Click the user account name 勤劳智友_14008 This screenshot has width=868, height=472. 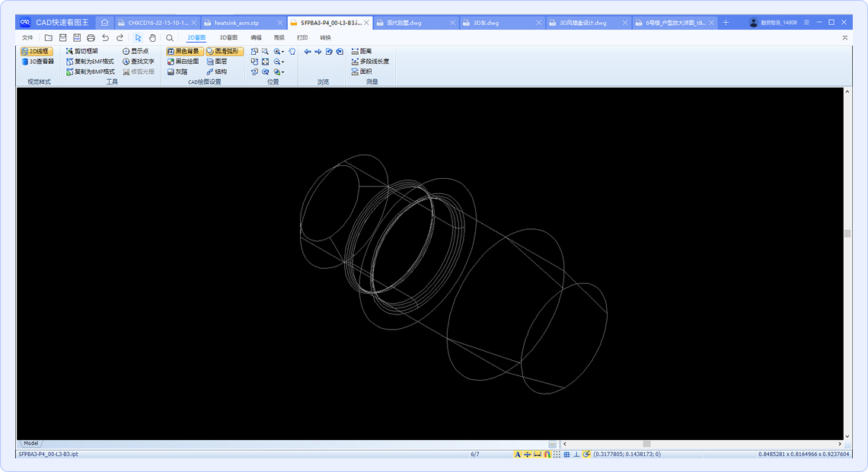coord(778,23)
